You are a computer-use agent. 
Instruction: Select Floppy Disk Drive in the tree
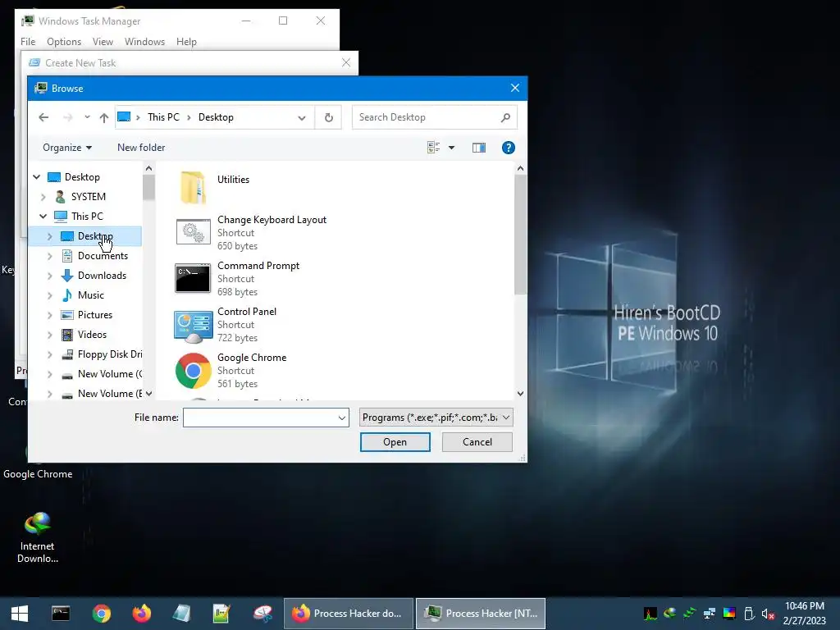click(x=110, y=354)
